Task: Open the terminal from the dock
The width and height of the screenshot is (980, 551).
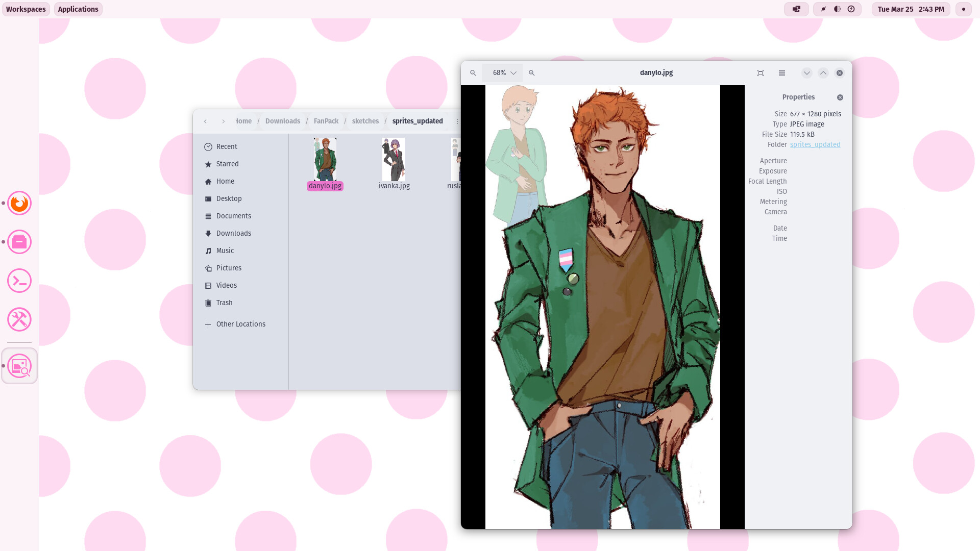Action: pyautogui.click(x=19, y=281)
